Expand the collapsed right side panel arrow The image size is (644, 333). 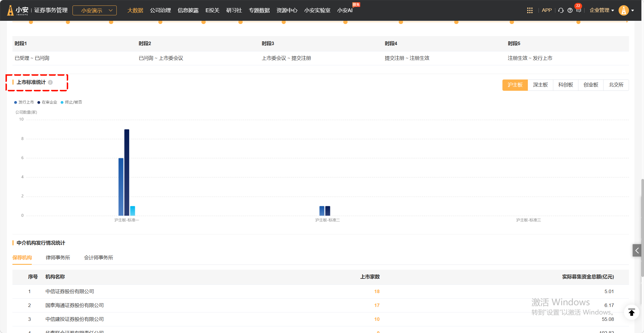[637, 251]
